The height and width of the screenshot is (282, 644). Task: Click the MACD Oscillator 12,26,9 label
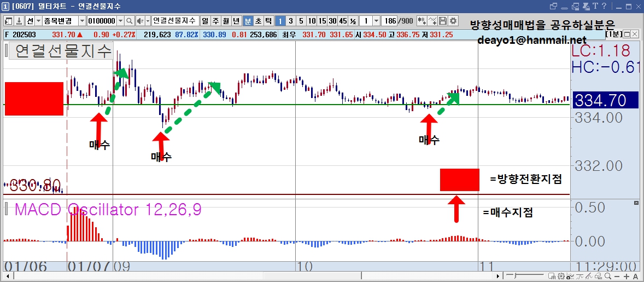(x=108, y=210)
